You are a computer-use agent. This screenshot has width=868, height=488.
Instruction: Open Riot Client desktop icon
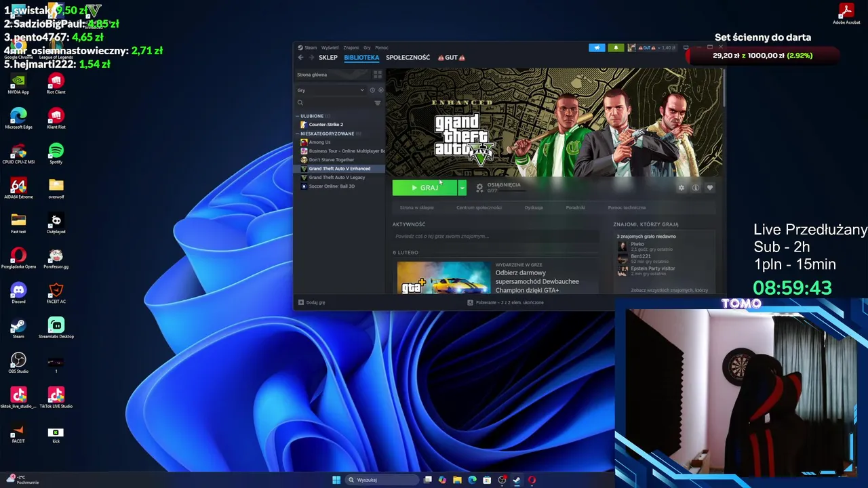56,84
